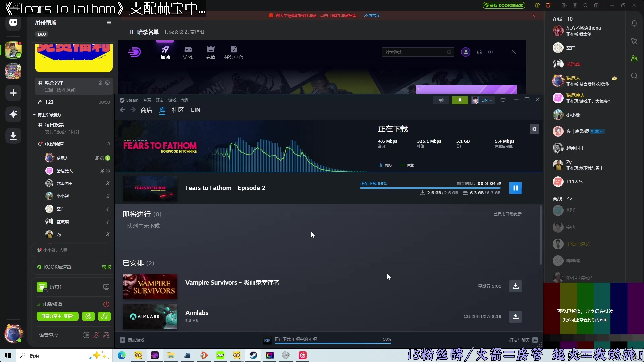Viewport: 644px width, 362px height.
Task: Go back in Steam navigation
Action: pos(122,110)
